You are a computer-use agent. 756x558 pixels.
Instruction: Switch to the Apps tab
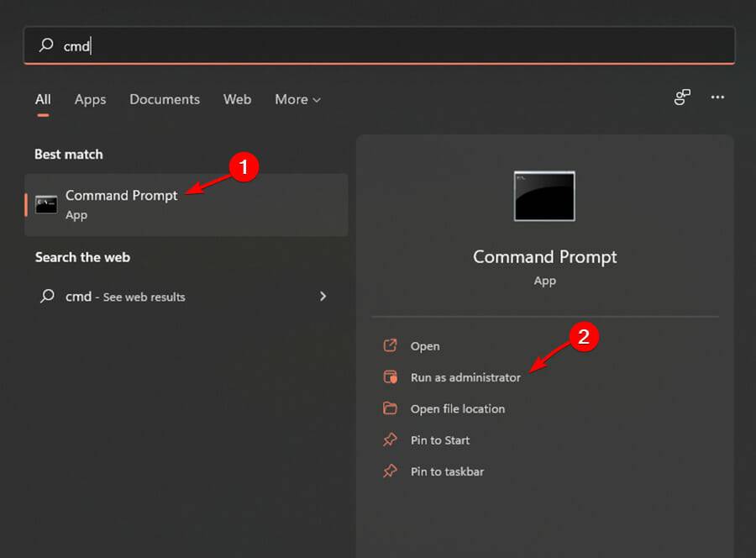90,99
